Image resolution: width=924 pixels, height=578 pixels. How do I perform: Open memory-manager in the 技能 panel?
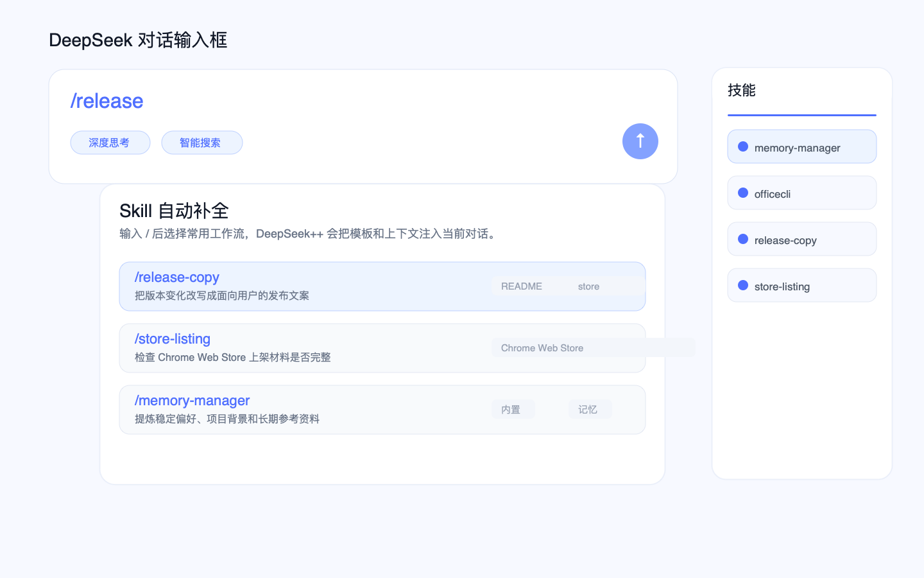[x=802, y=146]
